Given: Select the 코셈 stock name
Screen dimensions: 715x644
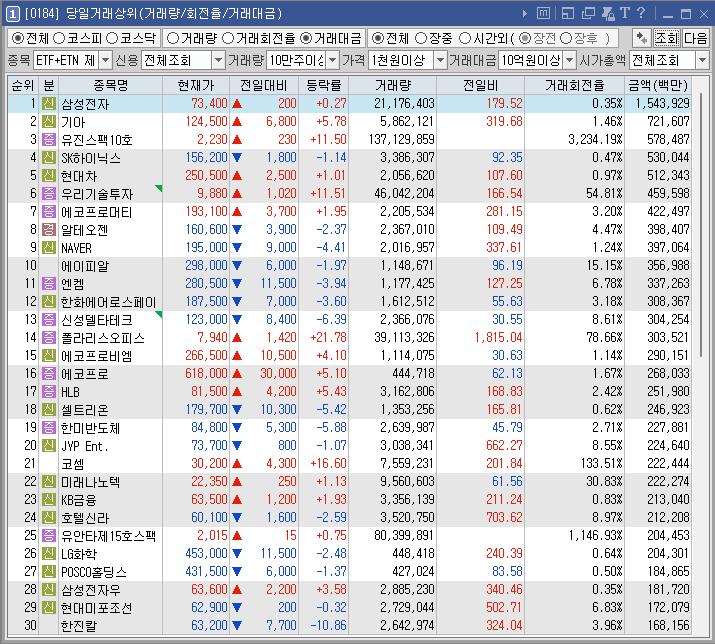Looking at the screenshot, I should 73,464.
